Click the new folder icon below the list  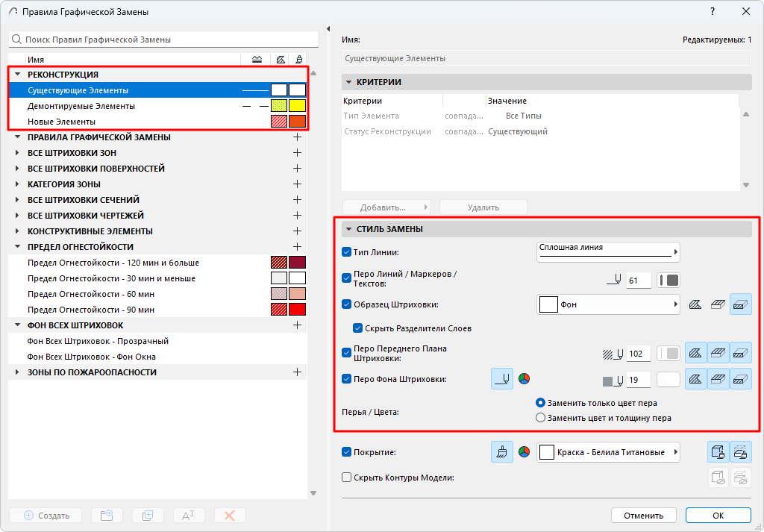coord(107,516)
